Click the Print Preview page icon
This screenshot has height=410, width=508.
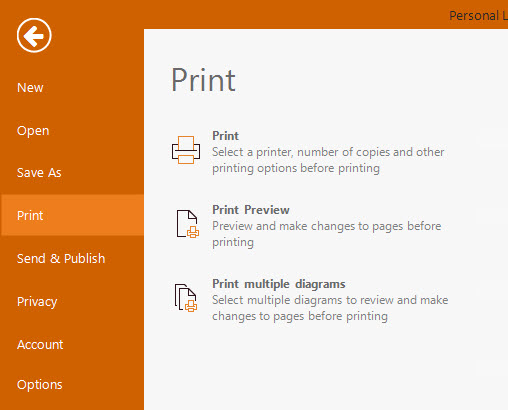pos(187,224)
